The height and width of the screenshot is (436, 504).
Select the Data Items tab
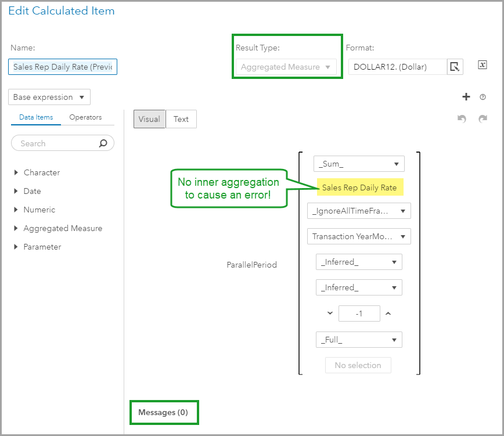click(x=36, y=117)
